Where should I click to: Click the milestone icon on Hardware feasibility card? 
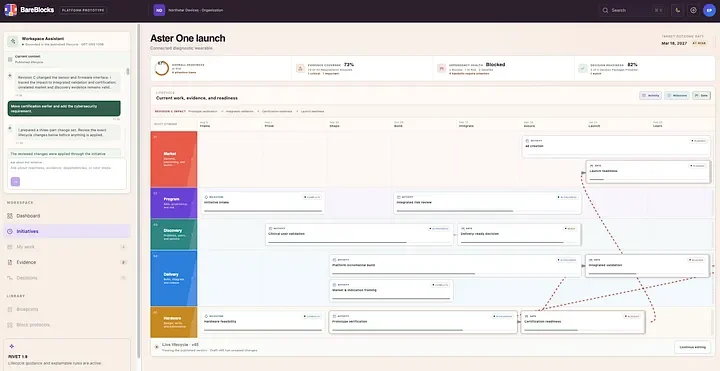(x=206, y=316)
